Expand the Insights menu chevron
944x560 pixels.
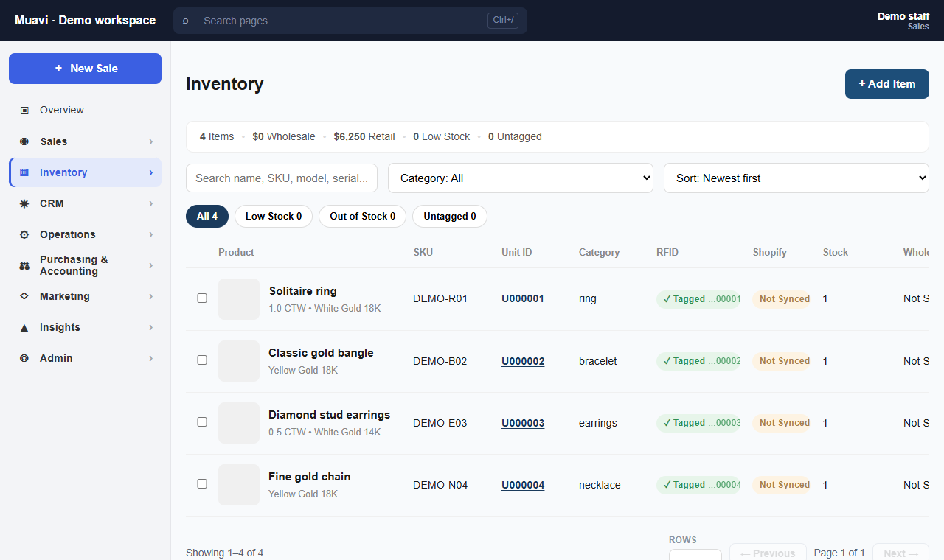point(150,327)
